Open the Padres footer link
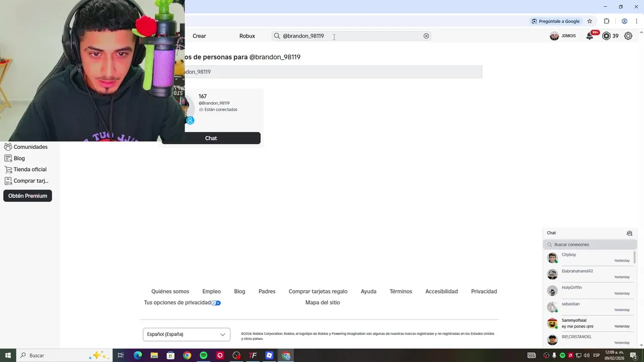The height and width of the screenshot is (362, 644). (267, 291)
